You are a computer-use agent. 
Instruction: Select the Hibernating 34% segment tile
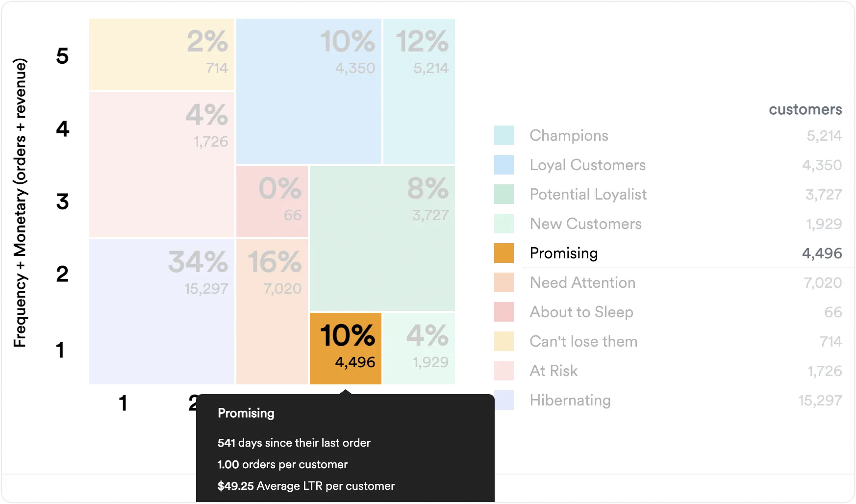pos(162,312)
